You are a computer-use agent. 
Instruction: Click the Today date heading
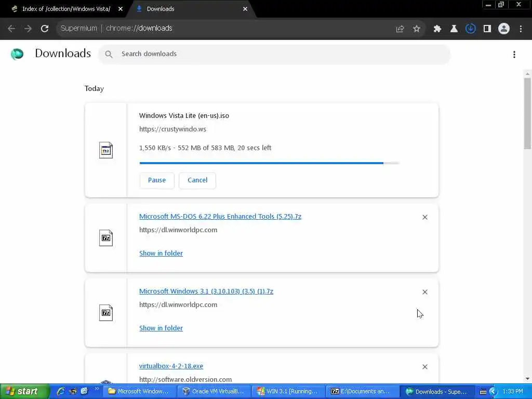[x=94, y=88]
